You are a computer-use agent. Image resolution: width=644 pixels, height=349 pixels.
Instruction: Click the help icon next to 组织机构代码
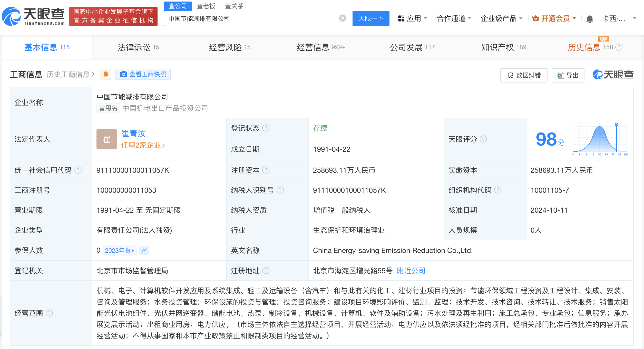(498, 190)
